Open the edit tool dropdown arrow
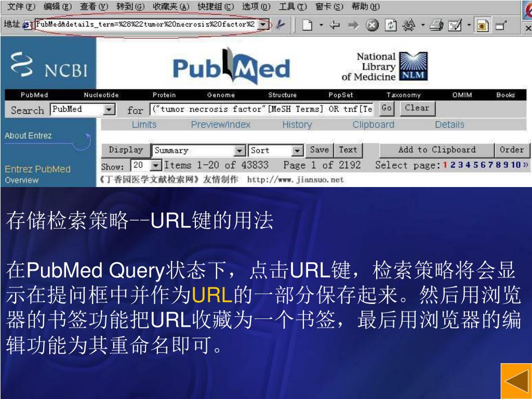The image size is (532, 399). (469, 25)
